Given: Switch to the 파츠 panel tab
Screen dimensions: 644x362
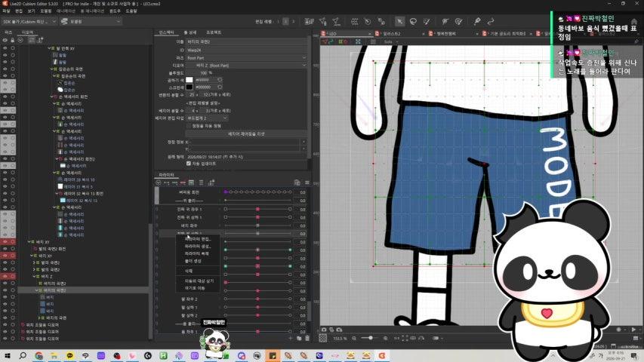Looking at the screenshot, I should point(8,32).
